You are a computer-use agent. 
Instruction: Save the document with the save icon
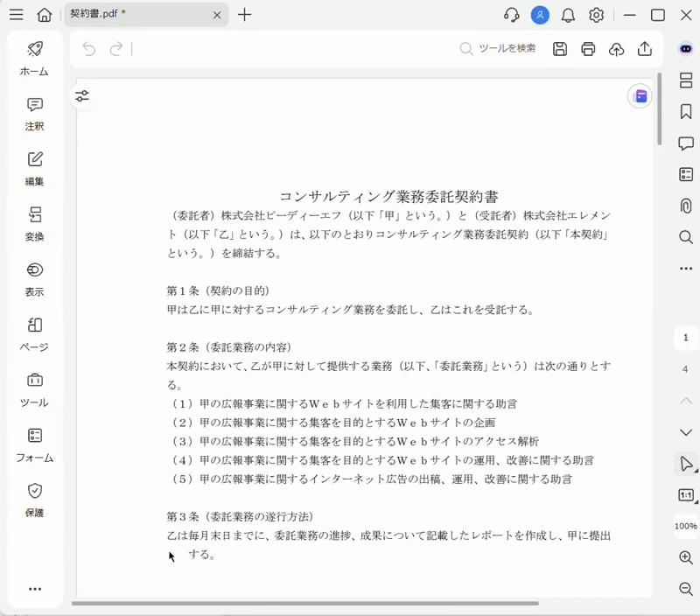560,49
